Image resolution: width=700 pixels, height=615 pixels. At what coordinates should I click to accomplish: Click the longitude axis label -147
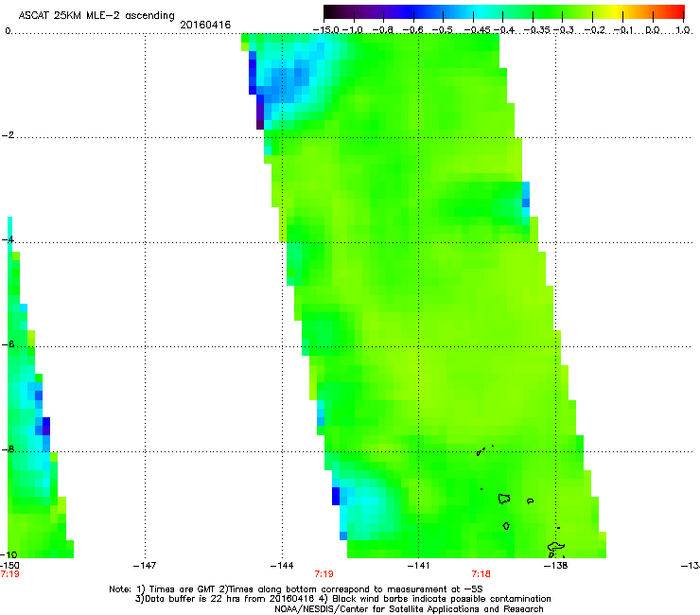[x=145, y=566]
